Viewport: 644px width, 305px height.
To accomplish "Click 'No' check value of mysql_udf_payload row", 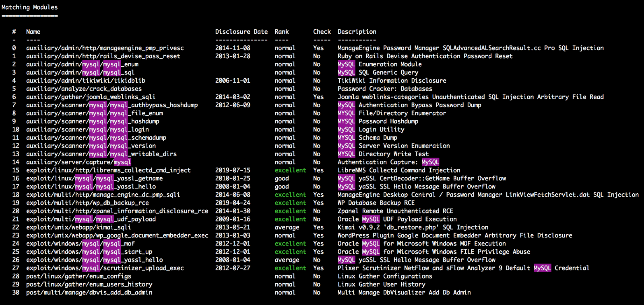I will [x=317, y=219].
